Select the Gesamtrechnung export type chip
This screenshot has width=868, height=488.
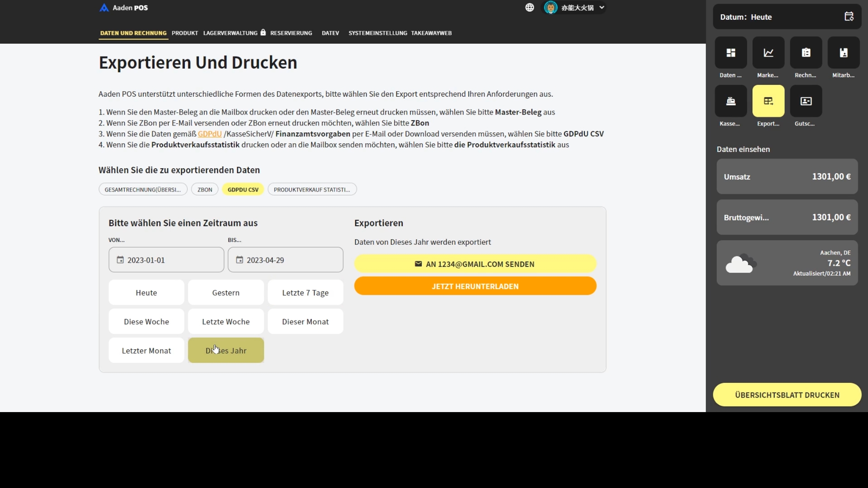(142, 189)
